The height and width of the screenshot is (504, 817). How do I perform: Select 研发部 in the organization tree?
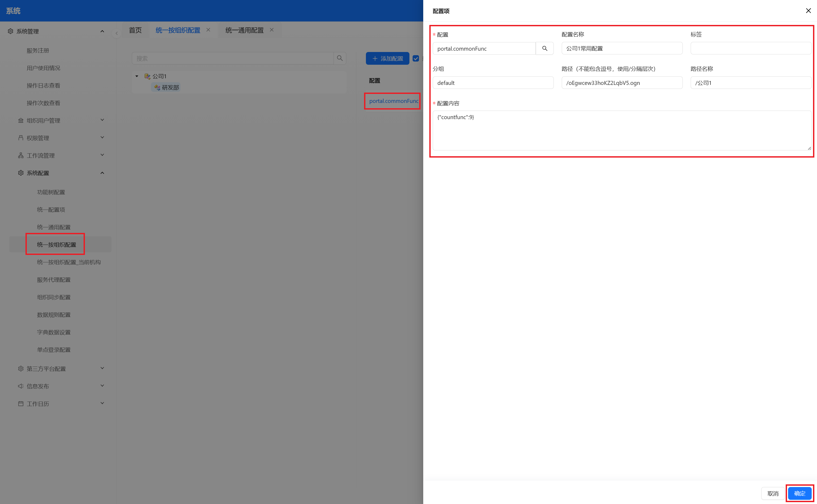tap(170, 87)
